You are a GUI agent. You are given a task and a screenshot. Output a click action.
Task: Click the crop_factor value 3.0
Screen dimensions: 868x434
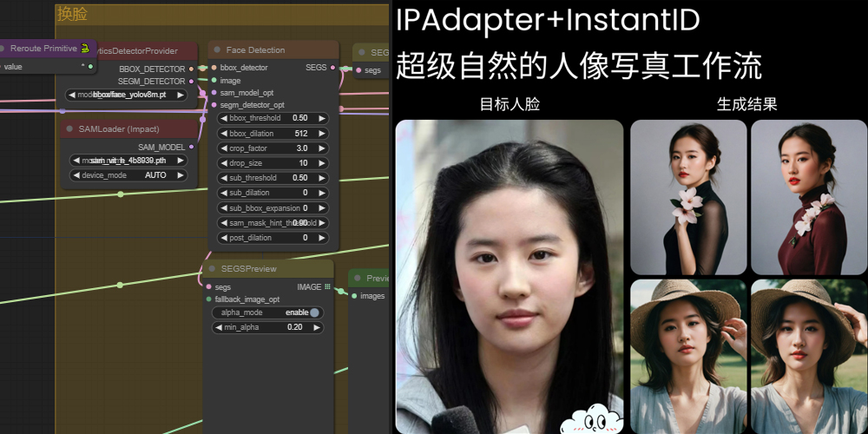click(x=302, y=148)
